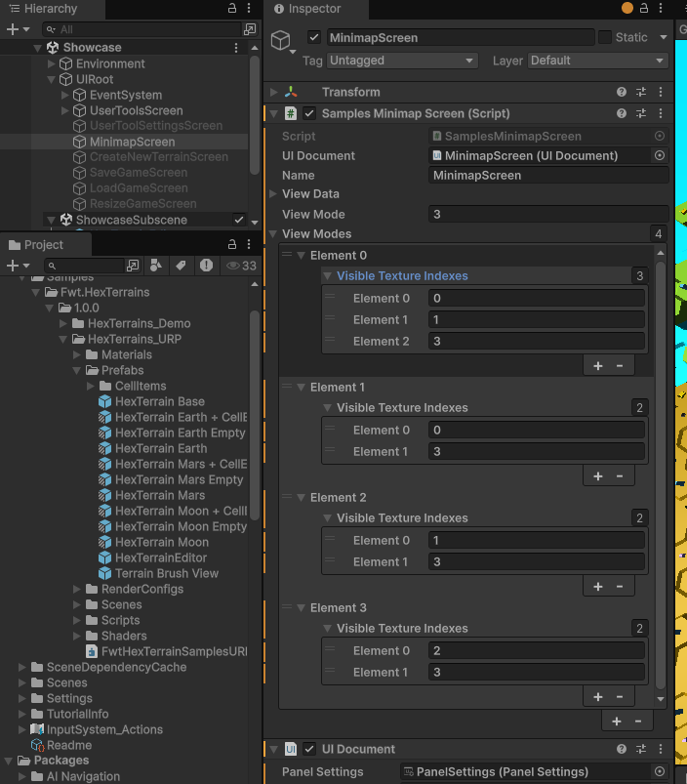687x784 pixels.
Task: Open Project create asset dropdown
Action: pyautogui.click(x=18, y=266)
